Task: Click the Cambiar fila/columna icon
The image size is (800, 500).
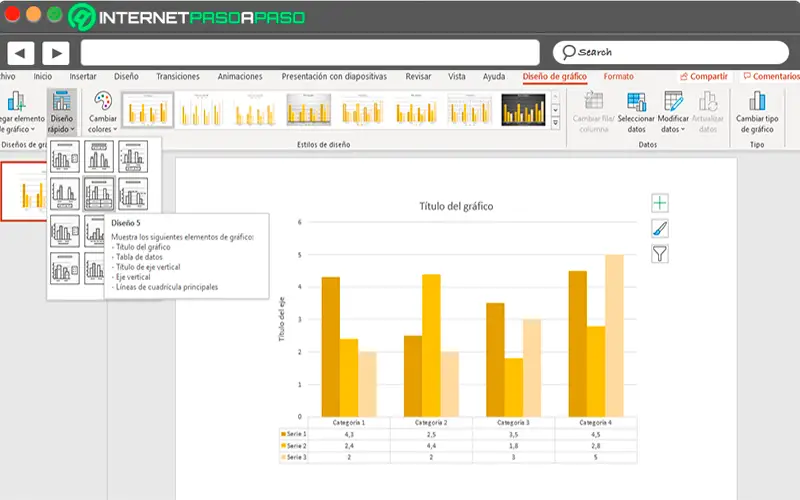Action: coord(593,101)
